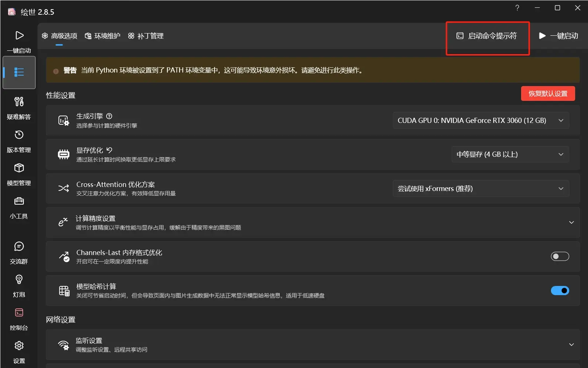
Task: Click 启动命令提示符 button
Action: pyautogui.click(x=487, y=36)
